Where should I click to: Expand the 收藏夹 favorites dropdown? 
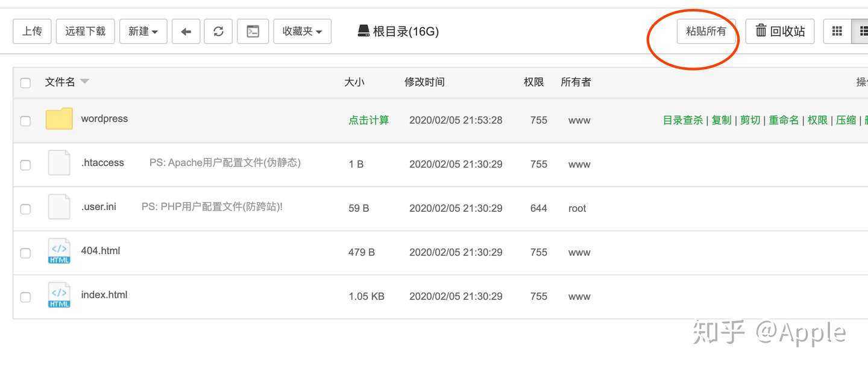(302, 31)
